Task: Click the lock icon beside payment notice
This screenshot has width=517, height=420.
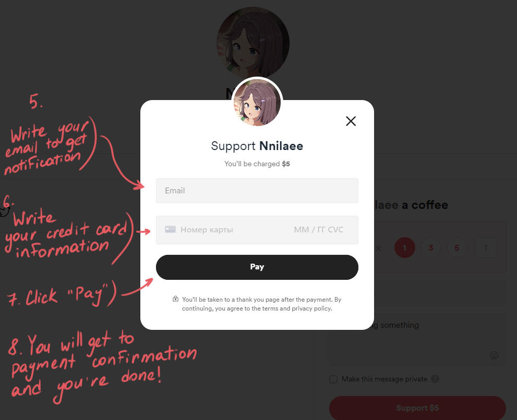Action: [175, 299]
